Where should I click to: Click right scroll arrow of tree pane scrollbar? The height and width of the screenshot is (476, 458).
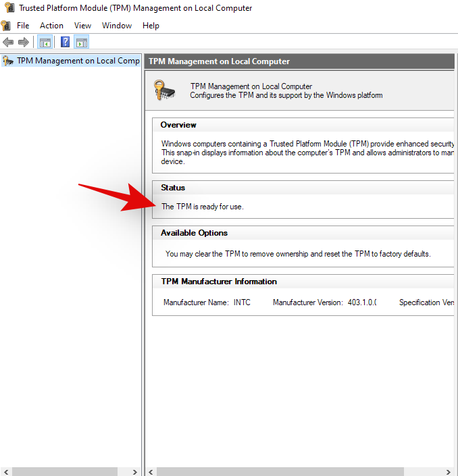134,472
